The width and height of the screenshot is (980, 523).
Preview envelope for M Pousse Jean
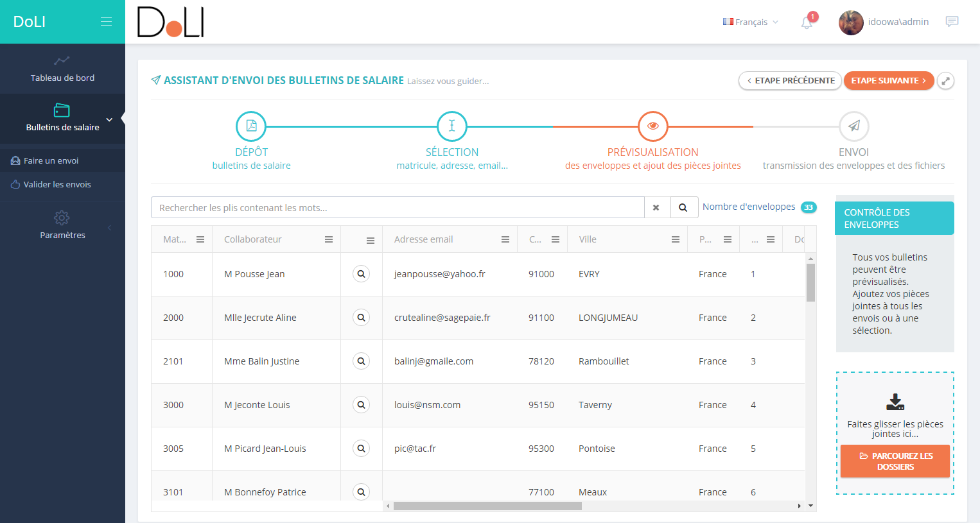[x=362, y=274]
